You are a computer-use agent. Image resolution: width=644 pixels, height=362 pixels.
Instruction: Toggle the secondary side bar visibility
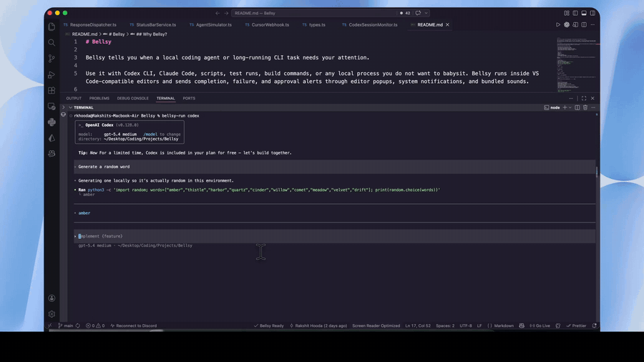pos(592,13)
